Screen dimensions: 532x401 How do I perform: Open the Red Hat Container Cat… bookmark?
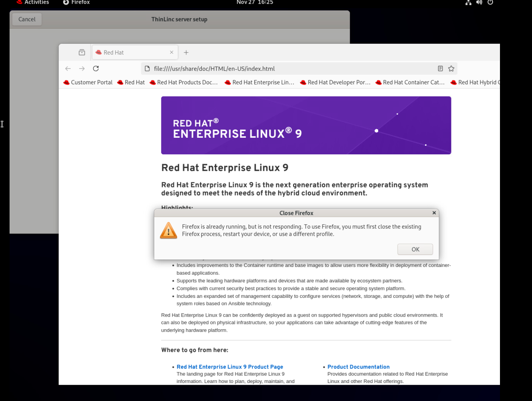[410, 82]
